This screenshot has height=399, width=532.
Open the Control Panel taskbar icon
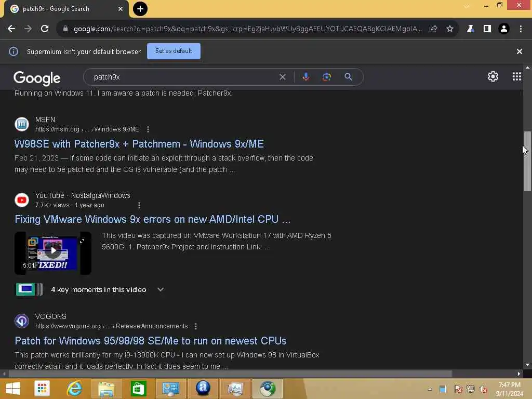(170, 389)
